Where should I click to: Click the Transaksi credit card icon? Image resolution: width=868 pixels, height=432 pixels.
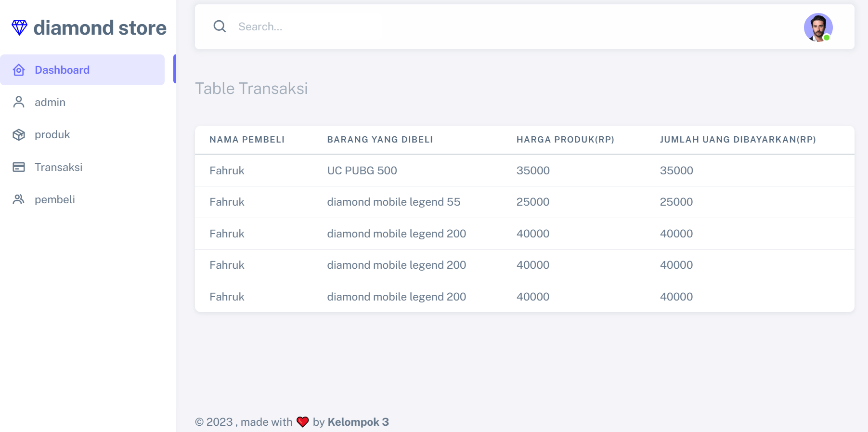tap(19, 167)
